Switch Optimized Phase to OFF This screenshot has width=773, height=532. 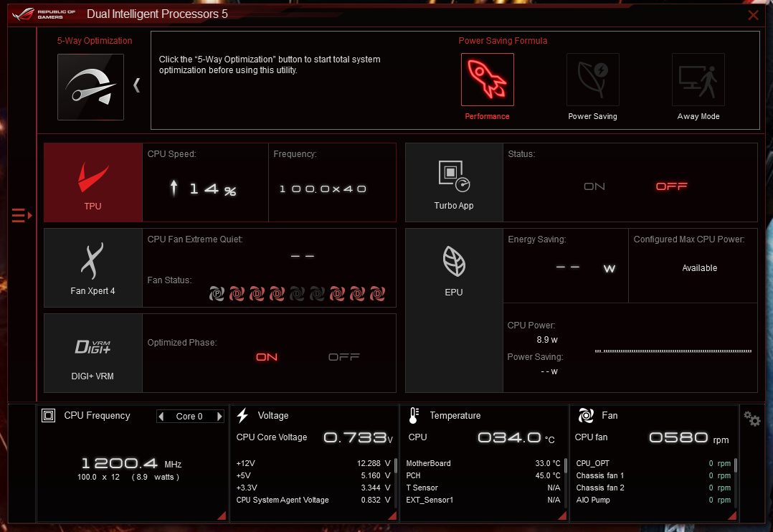(x=344, y=357)
